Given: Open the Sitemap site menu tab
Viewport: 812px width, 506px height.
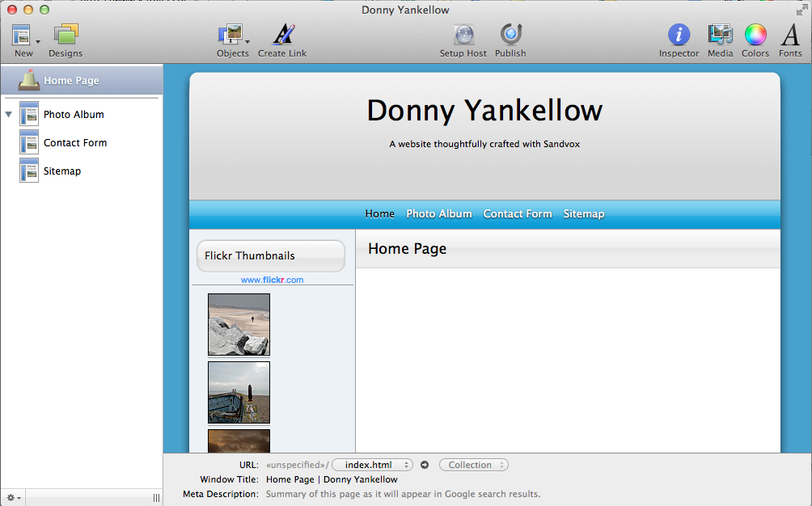Looking at the screenshot, I should pyautogui.click(x=584, y=213).
